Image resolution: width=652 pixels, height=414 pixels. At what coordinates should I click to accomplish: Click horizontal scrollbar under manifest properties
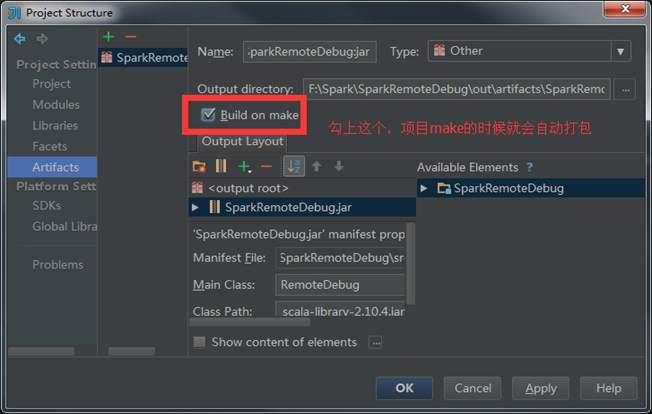pyautogui.click(x=250, y=322)
